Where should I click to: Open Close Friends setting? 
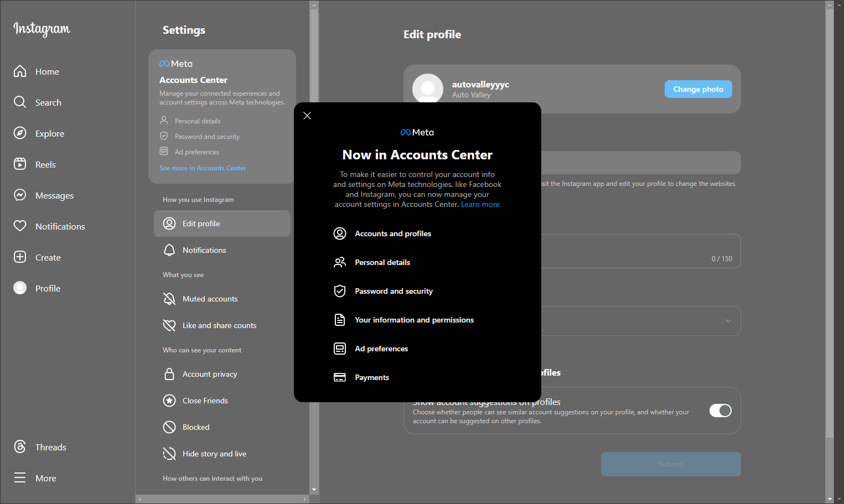point(222,401)
